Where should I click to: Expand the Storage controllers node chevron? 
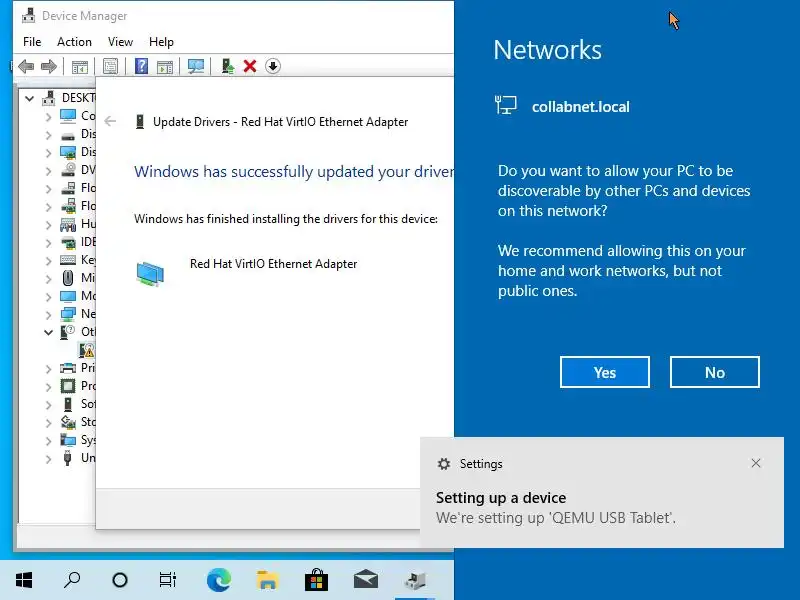pyautogui.click(x=48, y=422)
